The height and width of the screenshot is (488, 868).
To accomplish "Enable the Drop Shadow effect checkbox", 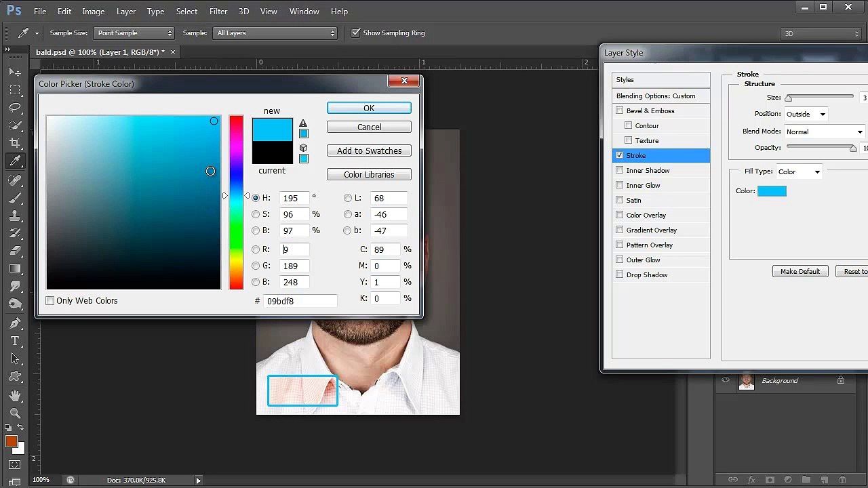I will tap(620, 274).
